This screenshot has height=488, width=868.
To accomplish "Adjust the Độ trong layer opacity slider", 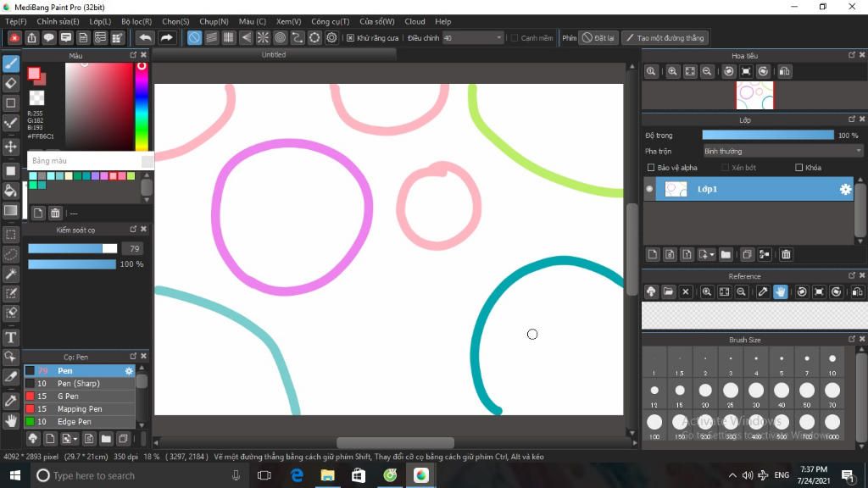I will 768,135.
